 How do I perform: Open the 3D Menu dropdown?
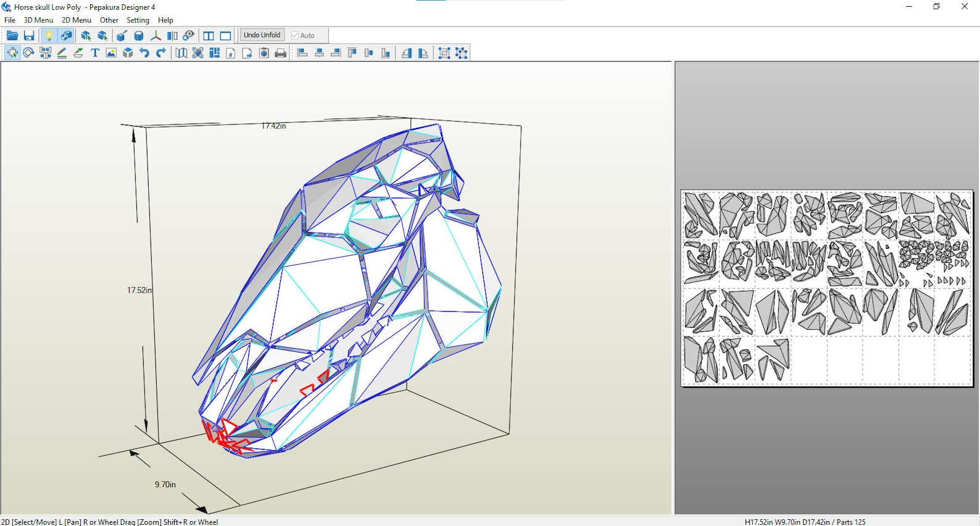(x=38, y=20)
